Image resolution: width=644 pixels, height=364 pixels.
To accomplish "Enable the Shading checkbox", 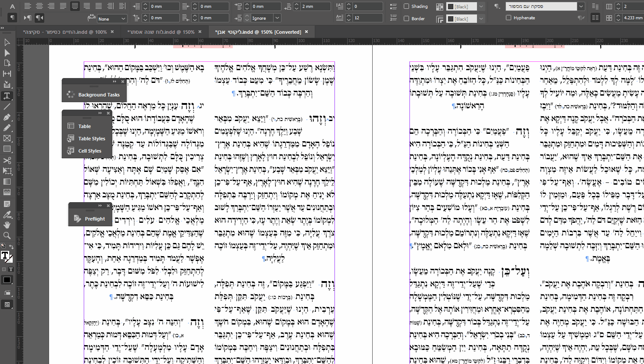I will click(x=407, y=6).
